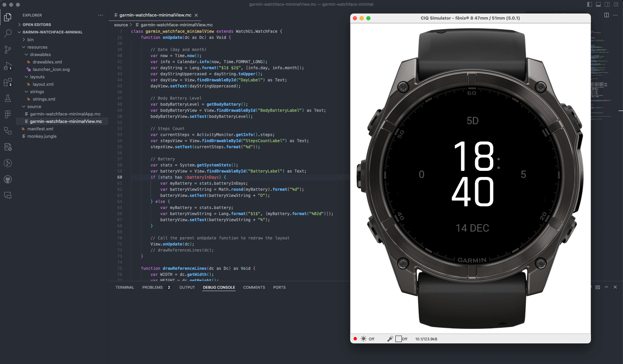Open the GitHub icon in activity bar
Screen dimensions: 623x364
[7, 179]
